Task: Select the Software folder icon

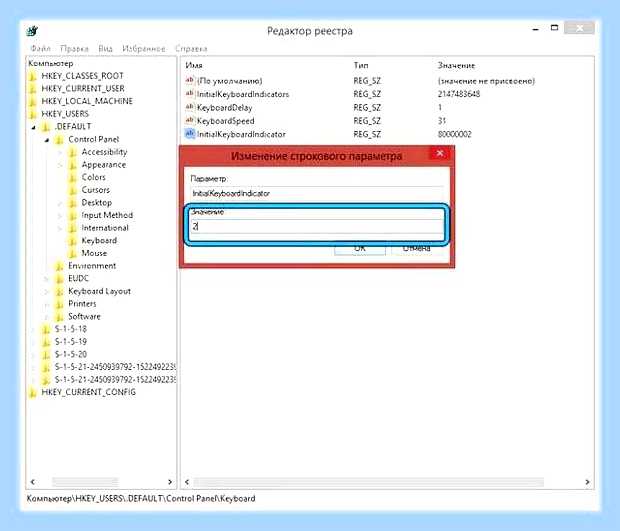Action: (59, 316)
